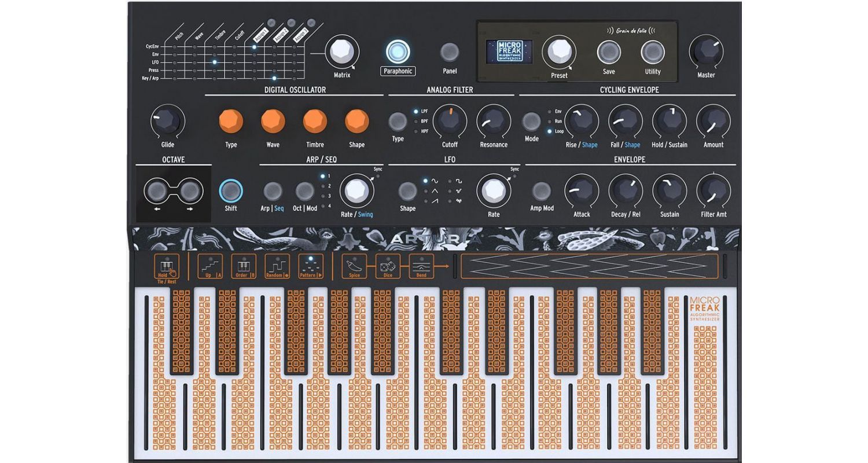Screen dimensions: 868x463
Task: Click the Utility button
Action: point(653,52)
